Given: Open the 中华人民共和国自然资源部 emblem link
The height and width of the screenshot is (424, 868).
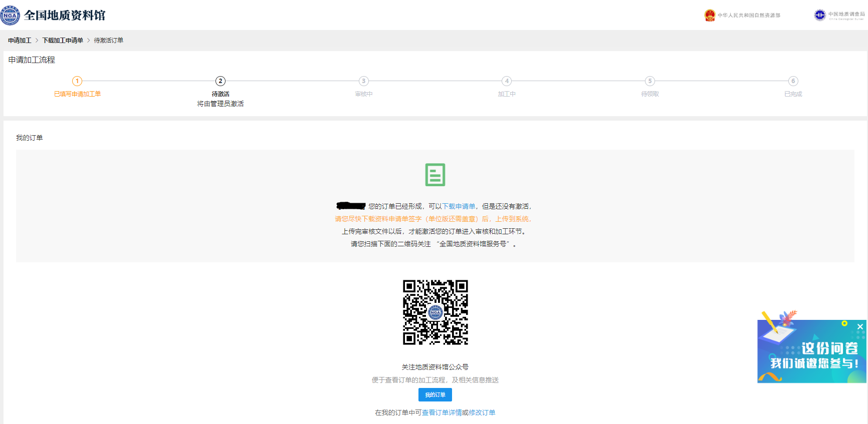Looking at the screenshot, I should (742, 16).
